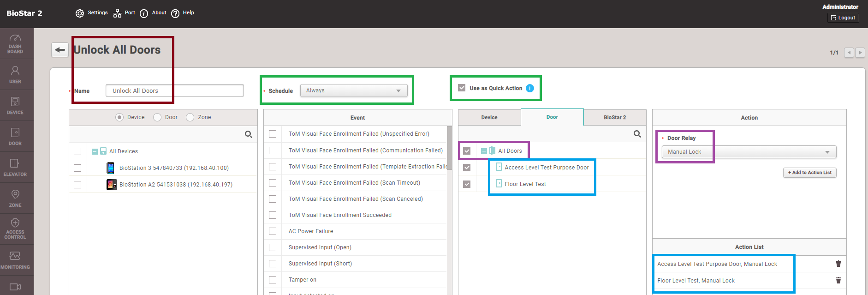The height and width of the screenshot is (295, 868).
Task: Open Dashboard in sidebar
Action: (15, 44)
